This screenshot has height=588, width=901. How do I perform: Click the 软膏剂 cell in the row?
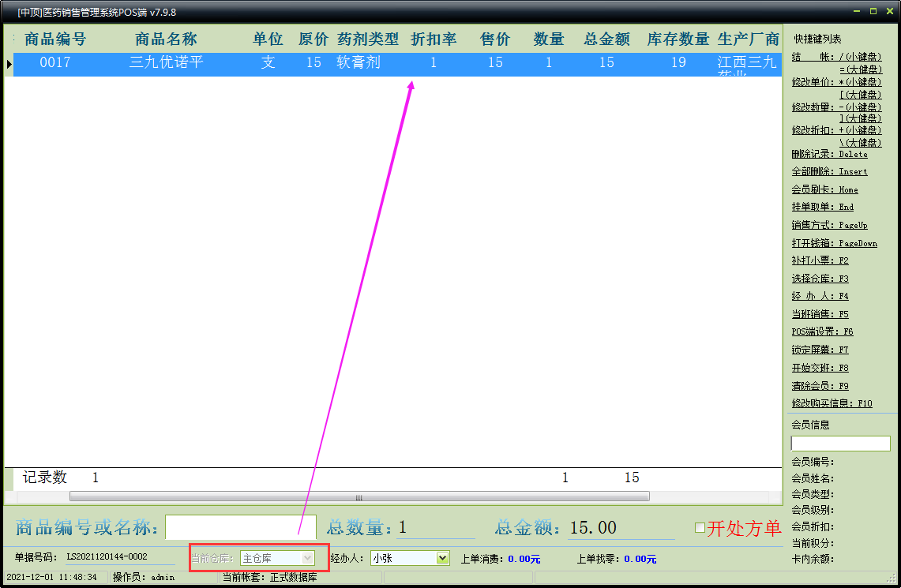pyautogui.click(x=359, y=62)
